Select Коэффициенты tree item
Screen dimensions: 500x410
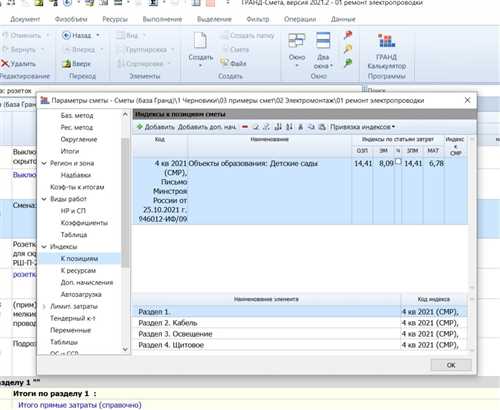(84, 223)
